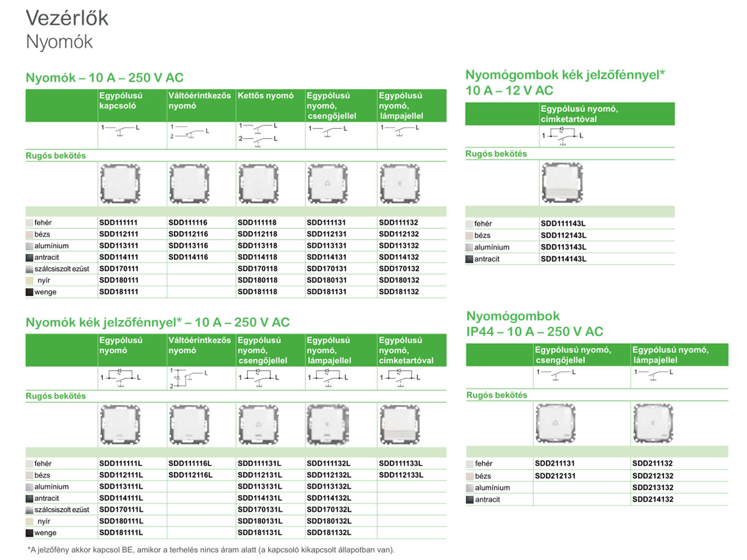The height and width of the screenshot is (560, 747).
Task: Click 'Nyomók – 10 A – 250 V AC' heading
Action: click(105, 78)
